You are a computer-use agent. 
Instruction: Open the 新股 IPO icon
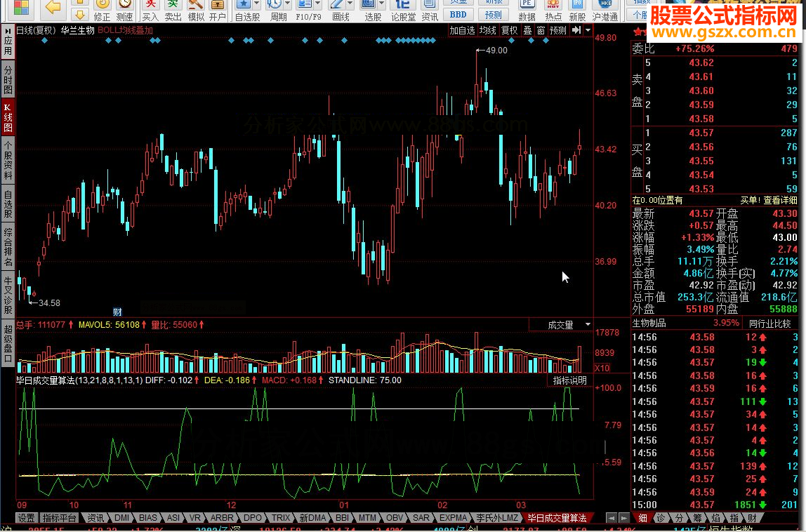click(x=577, y=11)
